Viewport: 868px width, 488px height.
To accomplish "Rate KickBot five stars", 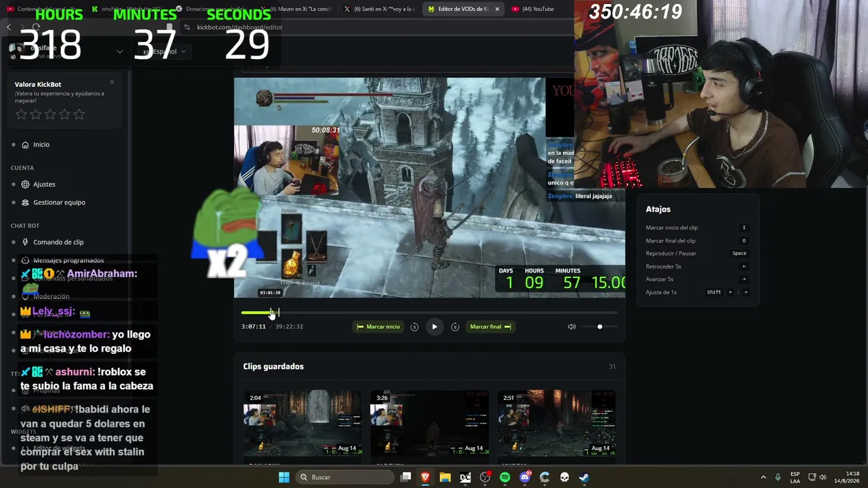I will 79,115.
